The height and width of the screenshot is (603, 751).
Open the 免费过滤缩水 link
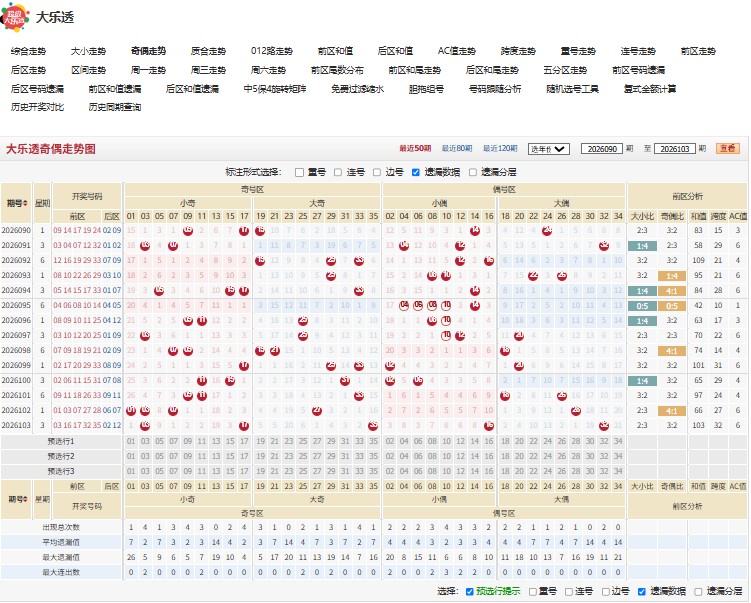tap(357, 89)
